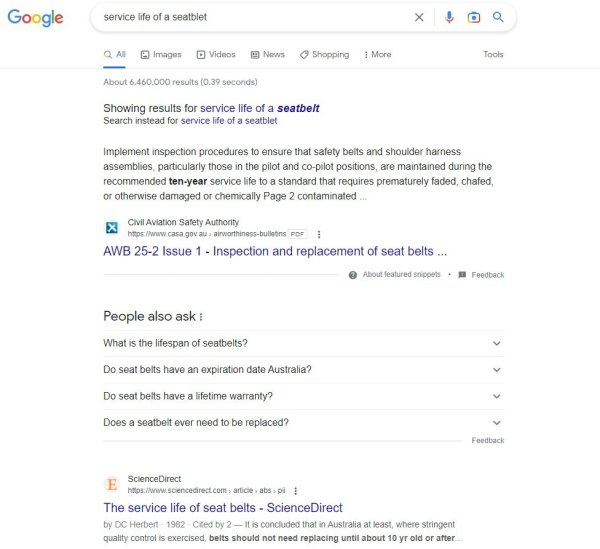Viewport: 600px width, 549px height.
Task: Expand 'What is the lifespan of seatbelts?'
Action: point(497,343)
